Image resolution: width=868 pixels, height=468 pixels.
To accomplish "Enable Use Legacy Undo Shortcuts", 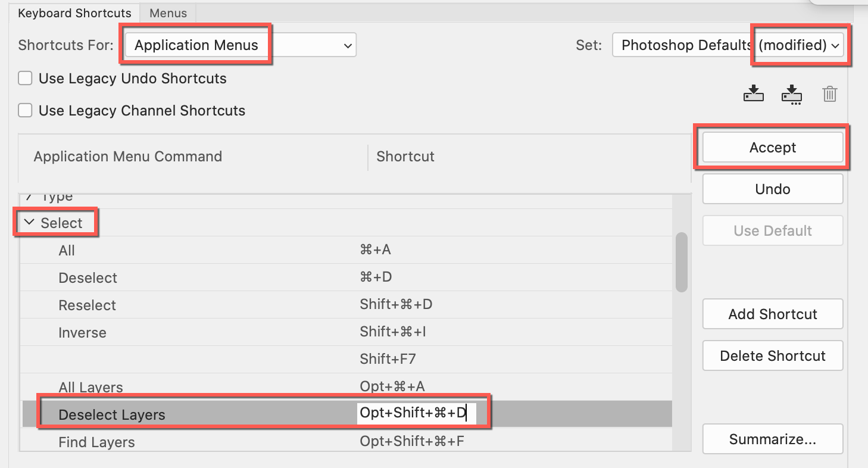I will (x=24, y=78).
